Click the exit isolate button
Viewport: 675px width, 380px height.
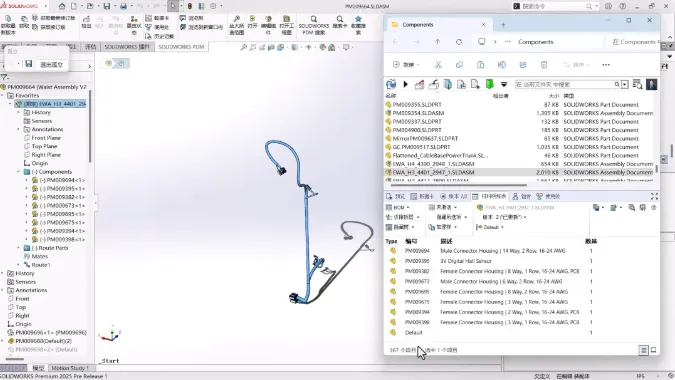coord(51,65)
